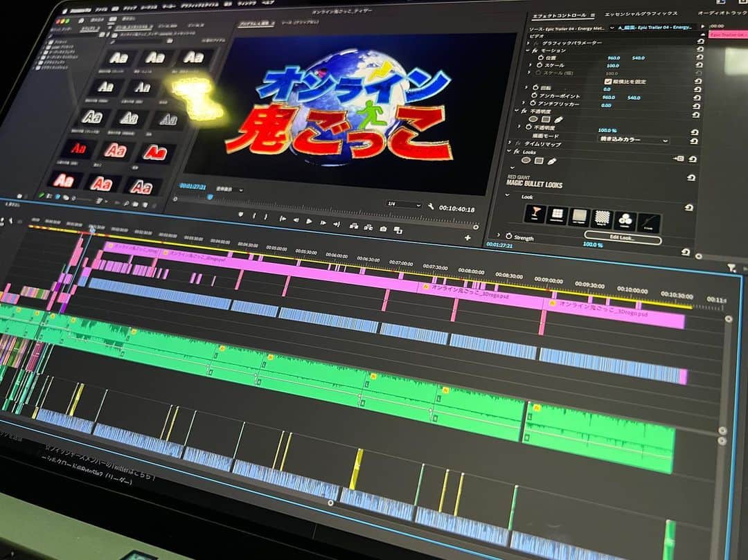The image size is (748, 560).
Task: Reset the 描画モード parameter
Action: tap(694, 141)
